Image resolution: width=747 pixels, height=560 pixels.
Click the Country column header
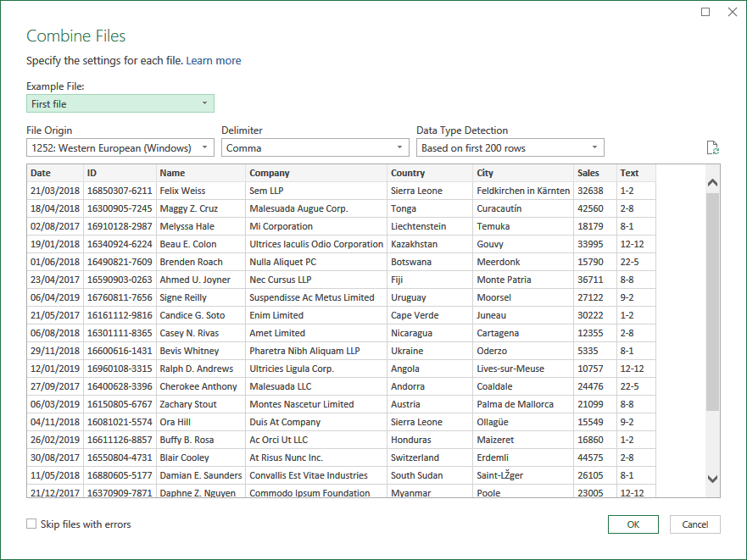coord(430,173)
